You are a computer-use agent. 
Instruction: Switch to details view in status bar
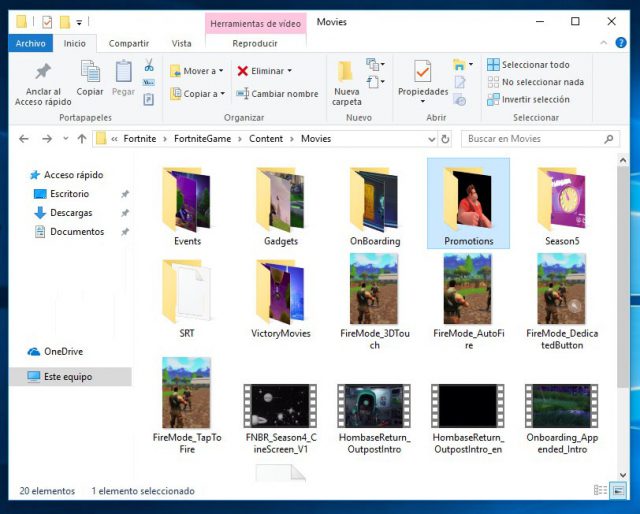599,491
